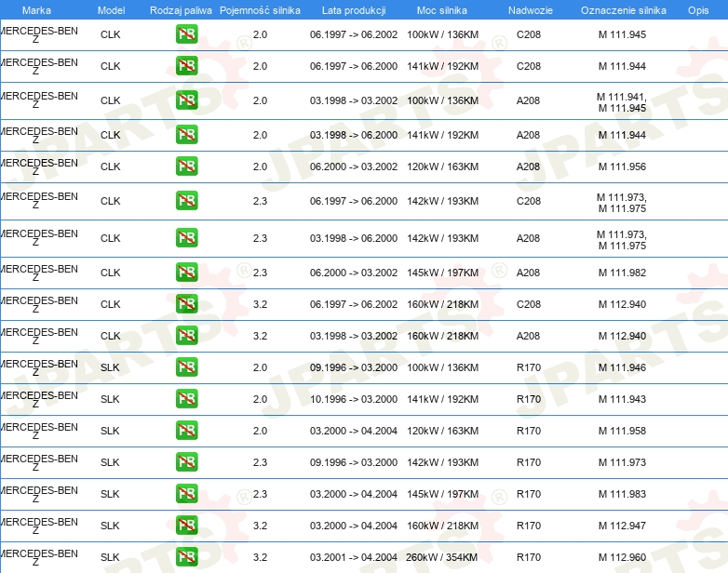The image size is (728, 573).
Task: Click the 03.1998 -> 03.2002 dates beside 100kW
Action: click(354, 100)
